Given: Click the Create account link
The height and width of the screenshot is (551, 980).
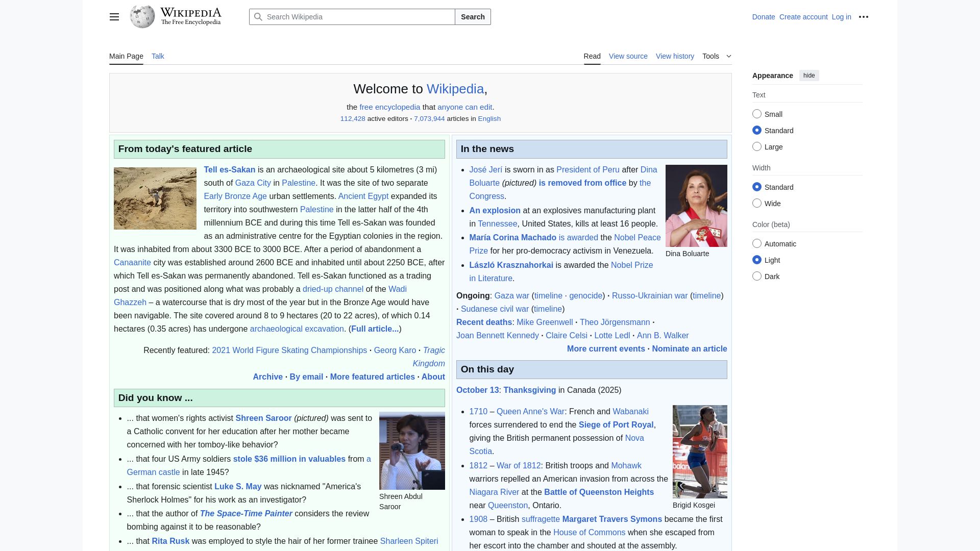Looking at the screenshot, I should [x=803, y=17].
